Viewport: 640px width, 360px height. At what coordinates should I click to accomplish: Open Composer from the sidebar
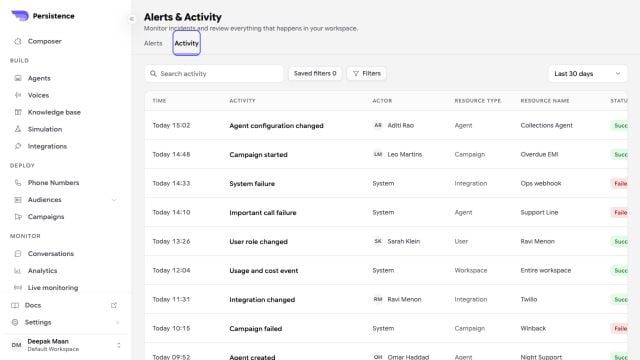pos(44,41)
